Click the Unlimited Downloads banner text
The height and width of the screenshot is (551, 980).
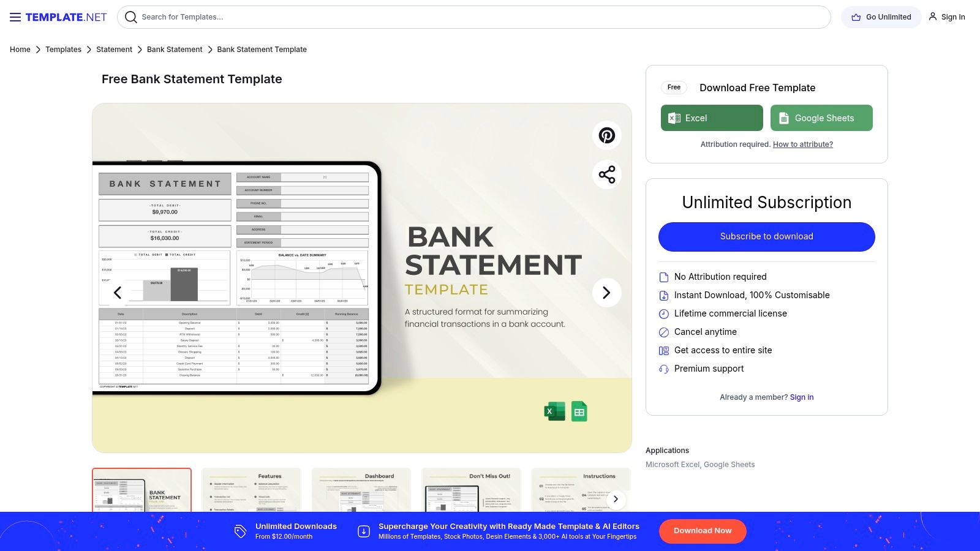click(296, 527)
